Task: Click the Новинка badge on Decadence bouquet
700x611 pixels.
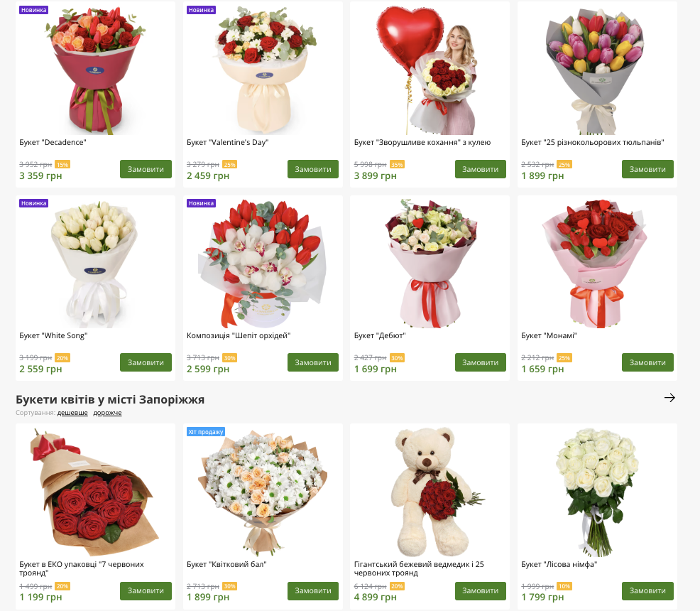Action: pos(33,10)
